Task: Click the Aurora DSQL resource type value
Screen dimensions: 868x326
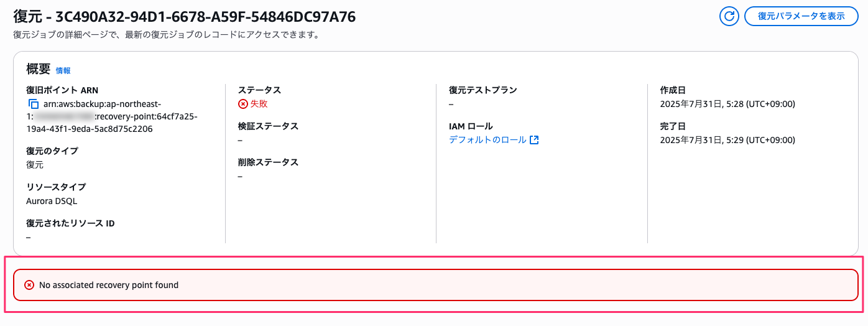Action: tap(52, 201)
